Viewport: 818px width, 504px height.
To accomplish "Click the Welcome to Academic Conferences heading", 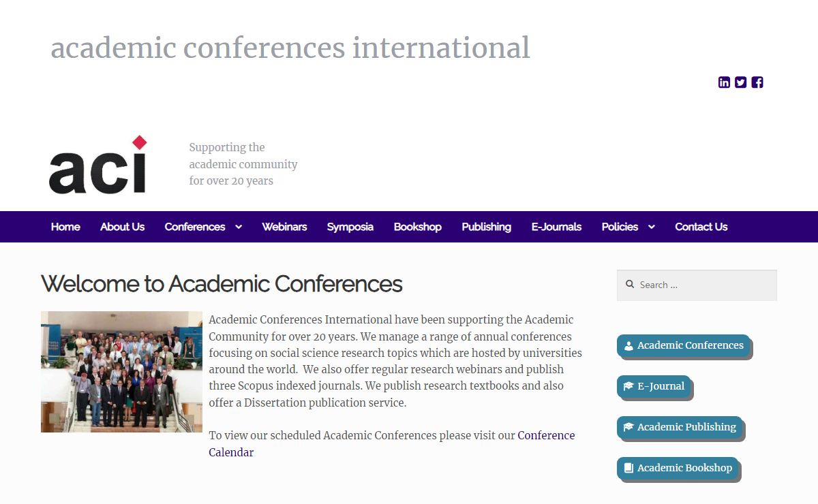I will pos(222,283).
